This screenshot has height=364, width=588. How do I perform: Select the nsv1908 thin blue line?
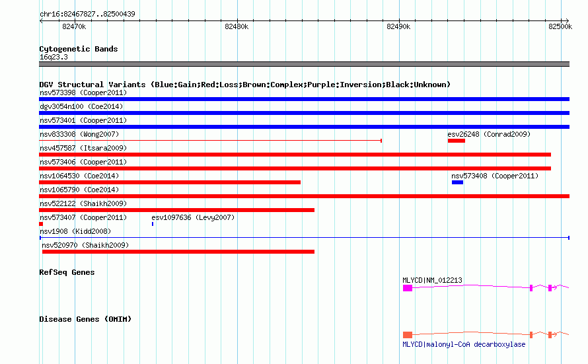[x=305, y=238]
